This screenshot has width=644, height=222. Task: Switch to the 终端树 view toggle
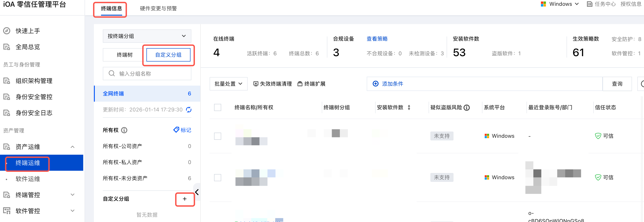[124, 55]
